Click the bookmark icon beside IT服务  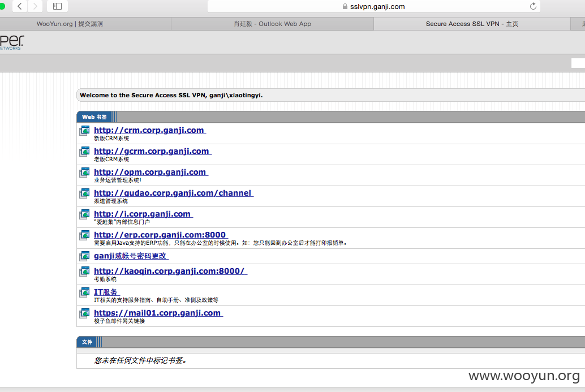pos(84,292)
